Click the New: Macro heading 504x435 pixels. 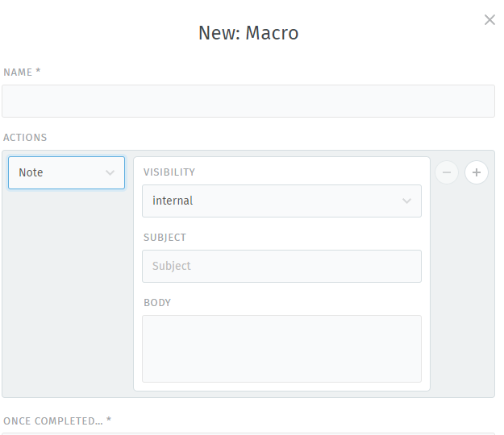[248, 33]
